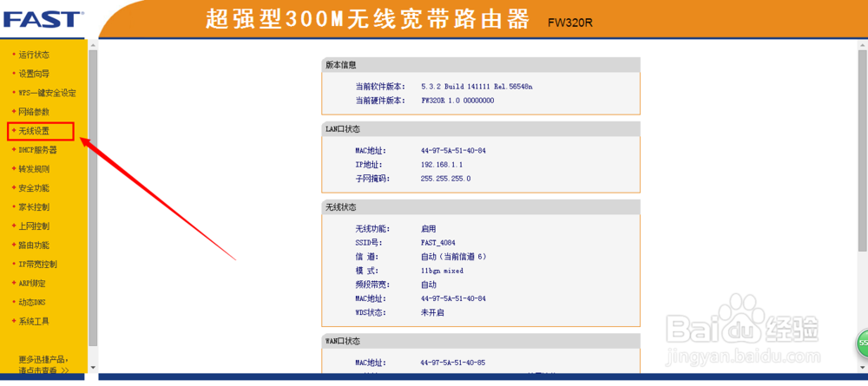
Task: Click the 无线状态 section header
Action: click(481, 207)
